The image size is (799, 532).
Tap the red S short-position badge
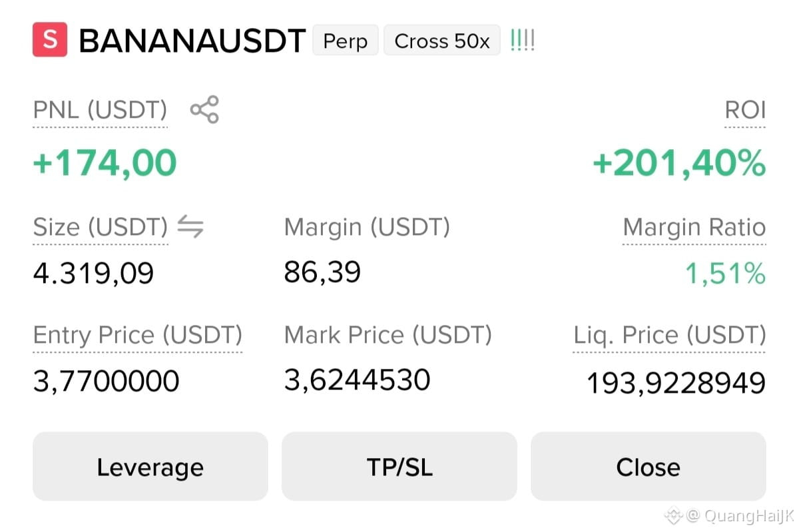tap(50, 40)
